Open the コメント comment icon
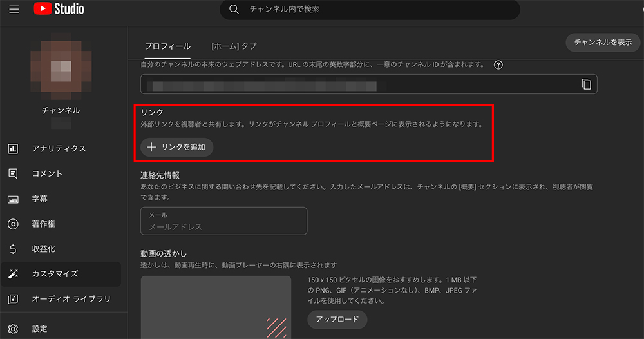The height and width of the screenshot is (339, 644). point(13,174)
